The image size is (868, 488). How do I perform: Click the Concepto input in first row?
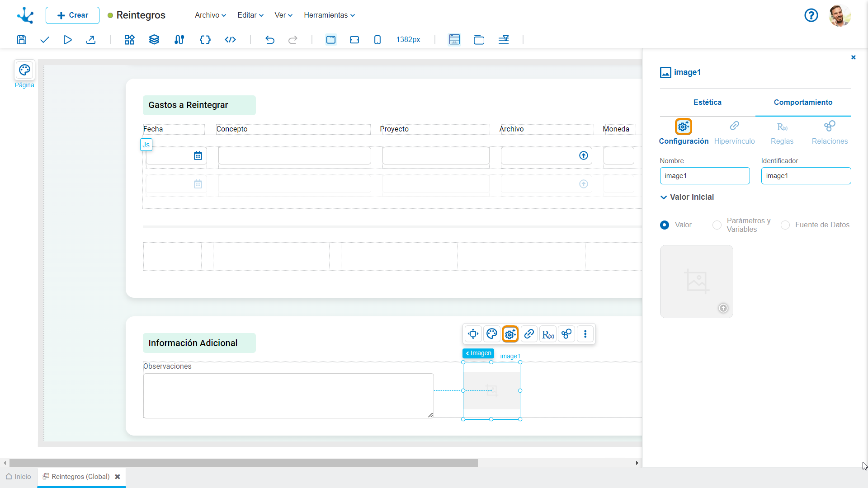[295, 156]
